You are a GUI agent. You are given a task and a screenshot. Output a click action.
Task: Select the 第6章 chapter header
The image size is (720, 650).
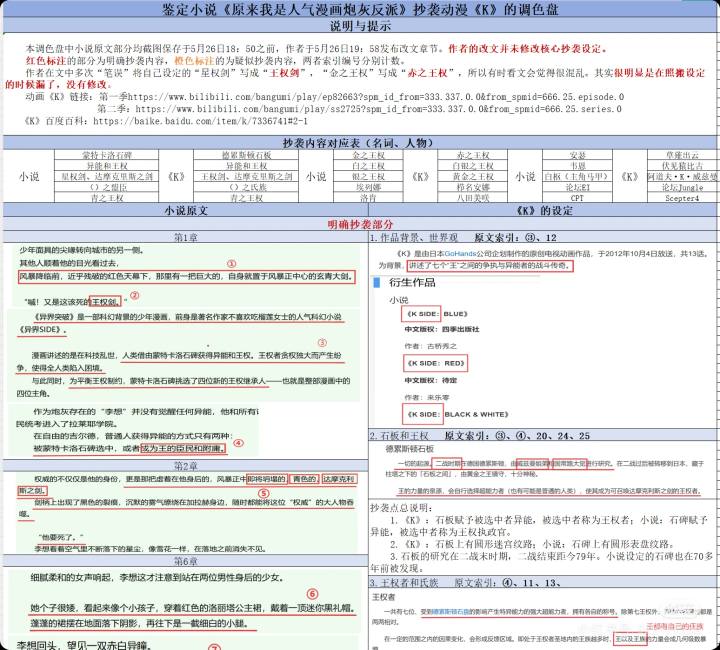pyautogui.click(x=186, y=561)
